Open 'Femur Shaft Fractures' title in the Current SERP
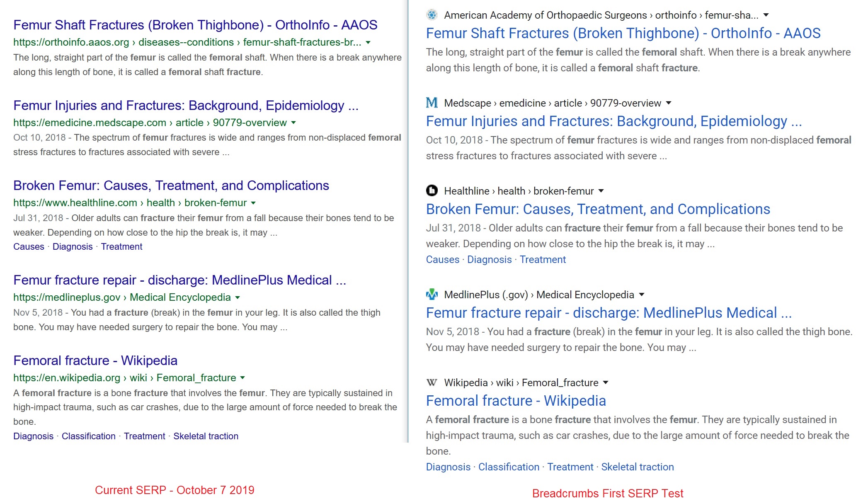 click(195, 25)
